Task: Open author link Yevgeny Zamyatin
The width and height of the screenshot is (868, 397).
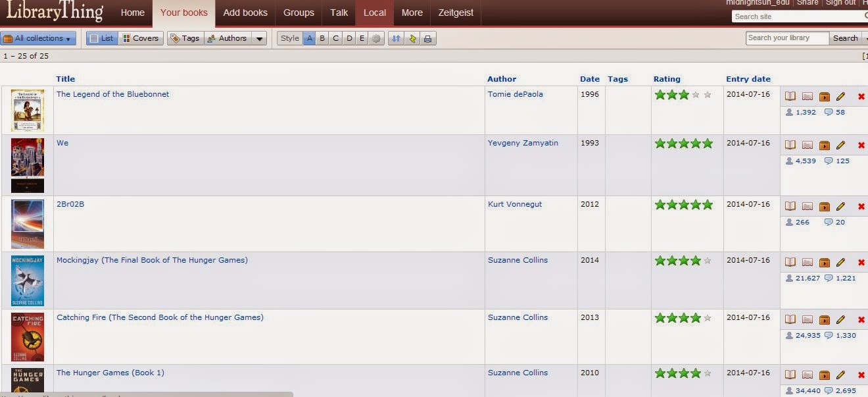Action: click(x=523, y=143)
